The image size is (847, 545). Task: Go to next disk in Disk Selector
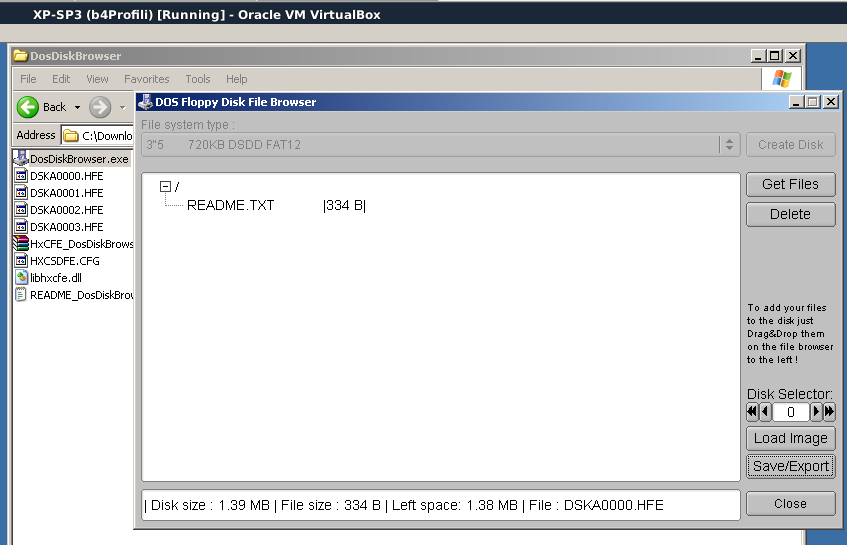click(x=816, y=412)
